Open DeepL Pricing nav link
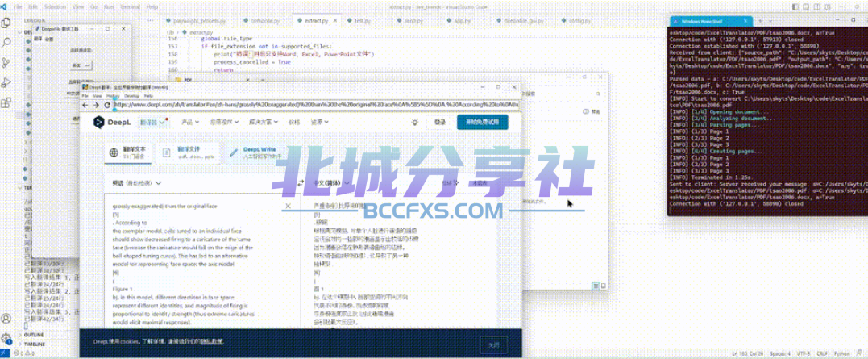The image size is (868, 359). point(294,123)
